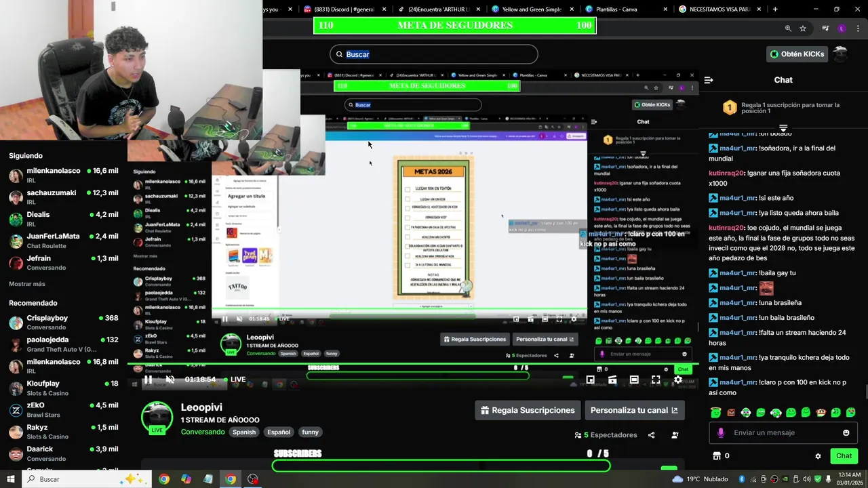Viewport: 868px width, 488px height.
Task: Open emoji picker in message box
Action: (x=846, y=432)
